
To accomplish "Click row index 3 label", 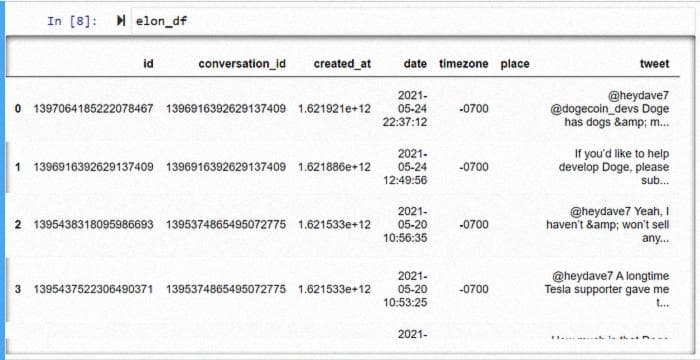I will pyautogui.click(x=18, y=289).
